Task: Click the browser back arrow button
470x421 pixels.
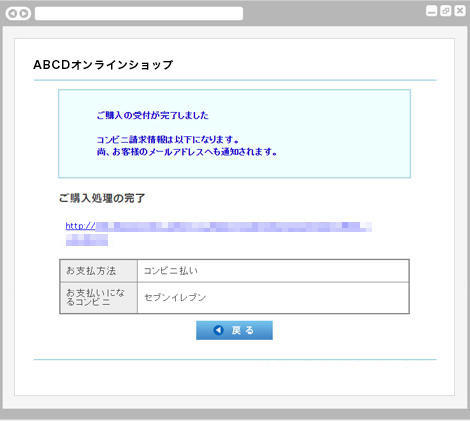Action: coord(13,14)
